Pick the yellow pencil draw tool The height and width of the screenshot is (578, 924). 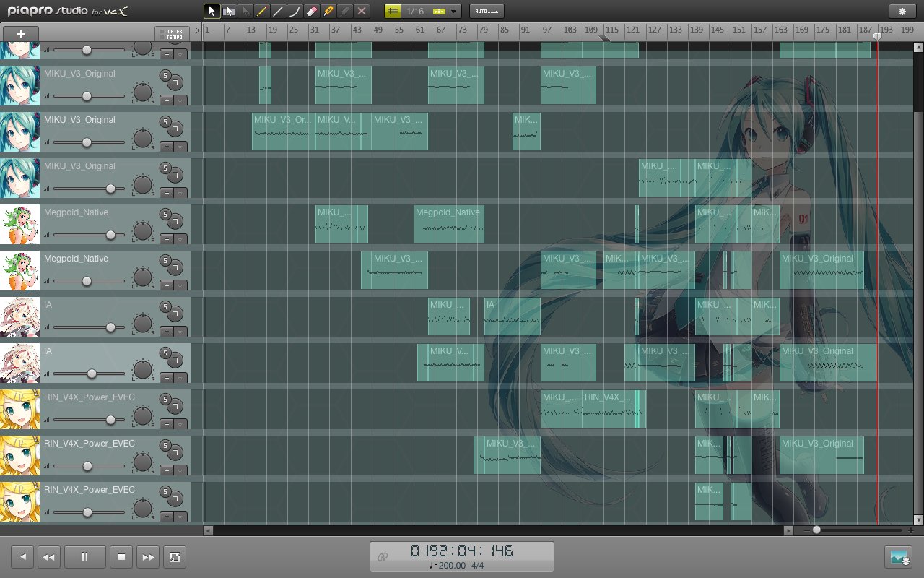coord(262,11)
